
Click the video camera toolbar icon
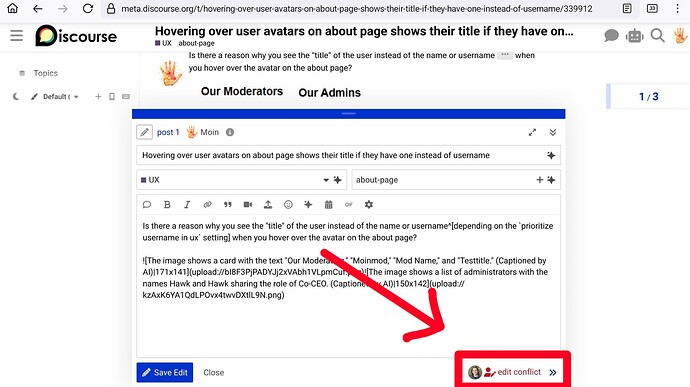[x=248, y=204]
